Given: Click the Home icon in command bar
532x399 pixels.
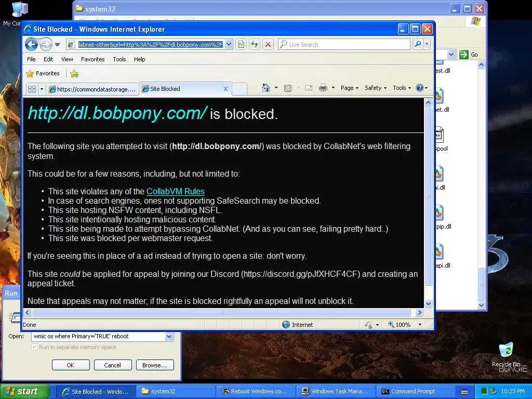Looking at the screenshot, I should coord(266,88).
